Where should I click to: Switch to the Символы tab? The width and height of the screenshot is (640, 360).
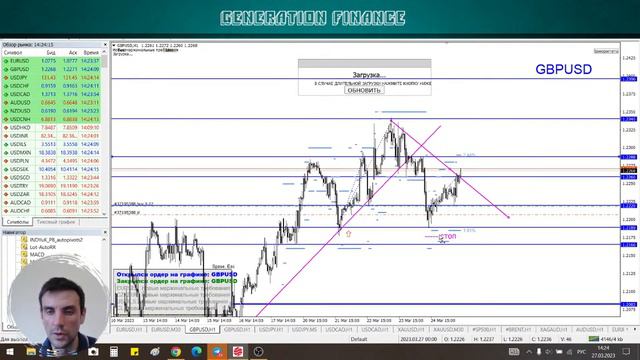click(x=17, y=222)
